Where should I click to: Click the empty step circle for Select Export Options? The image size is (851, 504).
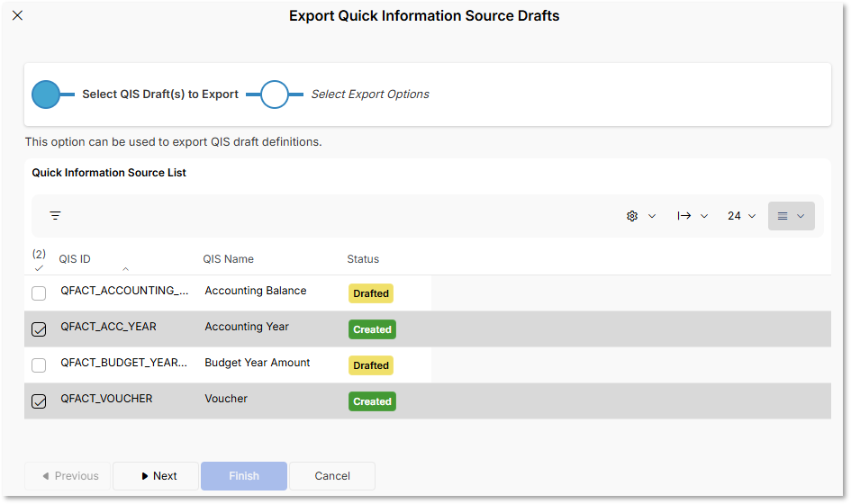tap(274, 94)
